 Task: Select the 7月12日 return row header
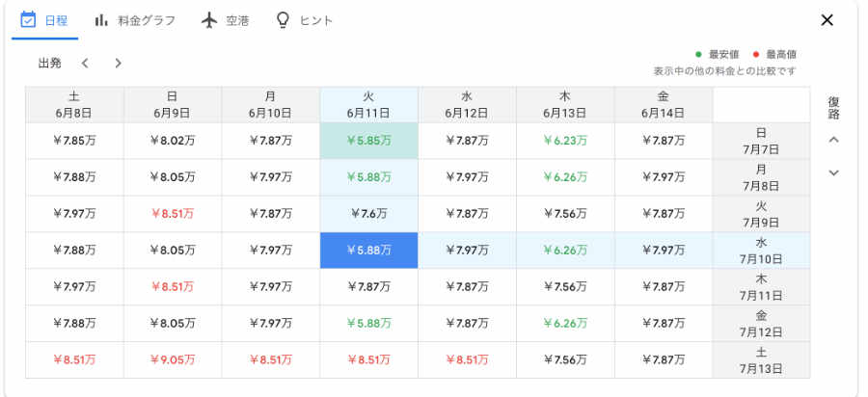pyautogui.click(x=761, y=324)
